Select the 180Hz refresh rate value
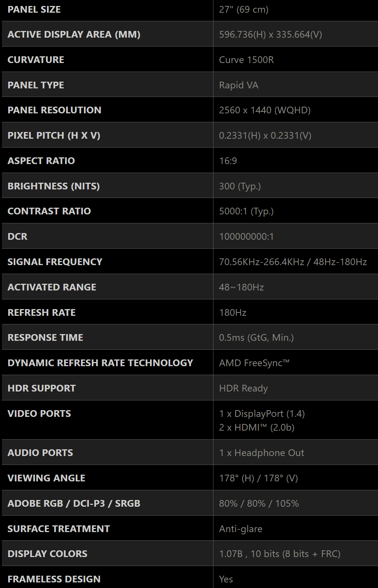378x588 pixels. 233,312
